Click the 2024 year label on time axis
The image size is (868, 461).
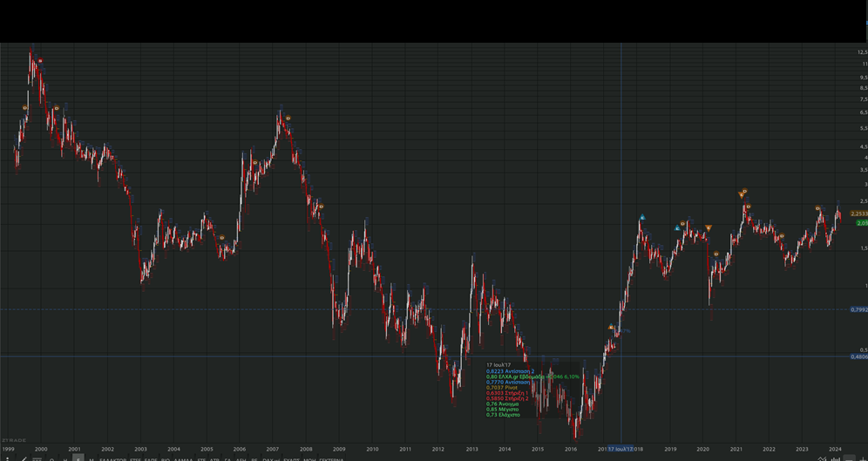[x=836, y=450]
